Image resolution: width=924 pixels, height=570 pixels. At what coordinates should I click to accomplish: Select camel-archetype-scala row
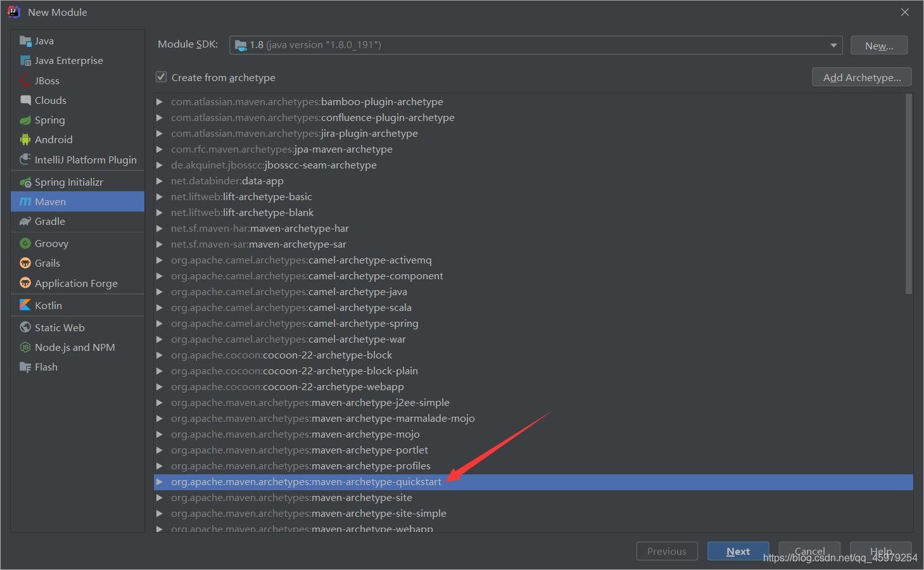[533, 308]
